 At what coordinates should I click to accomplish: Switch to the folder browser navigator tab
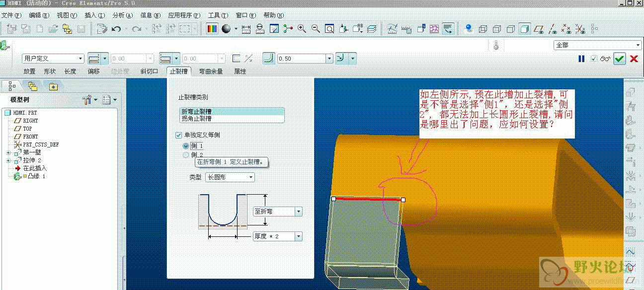[x=32, y=86]
